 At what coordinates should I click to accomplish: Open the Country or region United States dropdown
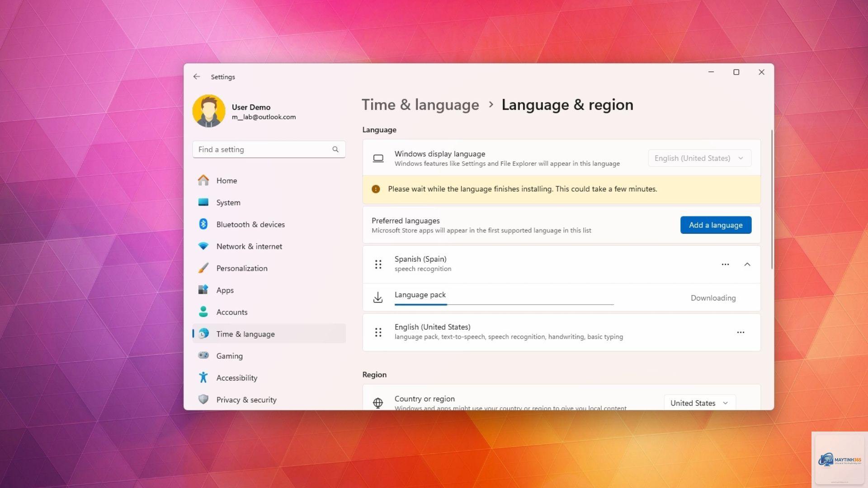699,403
